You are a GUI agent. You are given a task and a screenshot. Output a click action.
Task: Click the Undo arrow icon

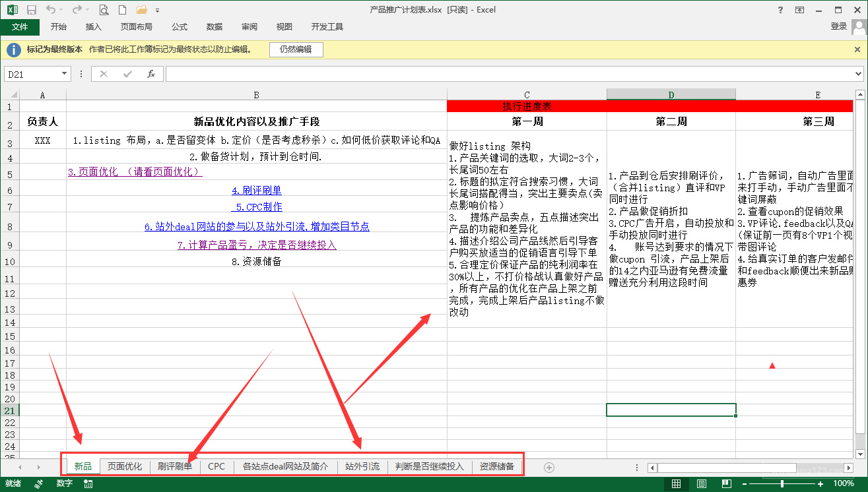pos(51,10)
